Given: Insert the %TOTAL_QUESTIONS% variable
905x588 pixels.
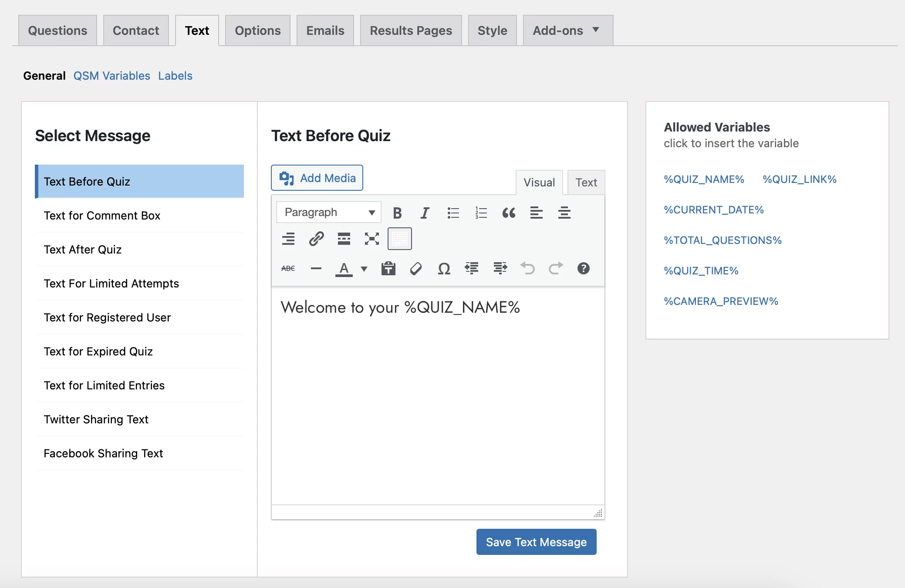Looking at the screenshot, I should (723, 240).
